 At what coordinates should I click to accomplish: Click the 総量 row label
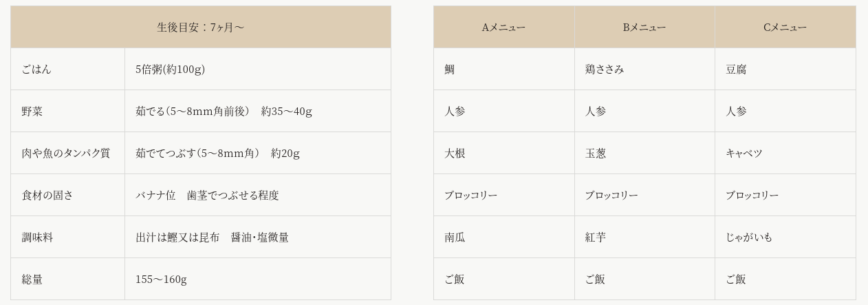coord(67,279)
